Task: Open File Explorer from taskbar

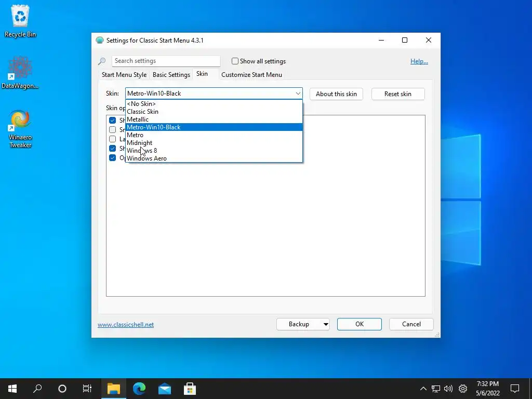Action: point(114,389)
